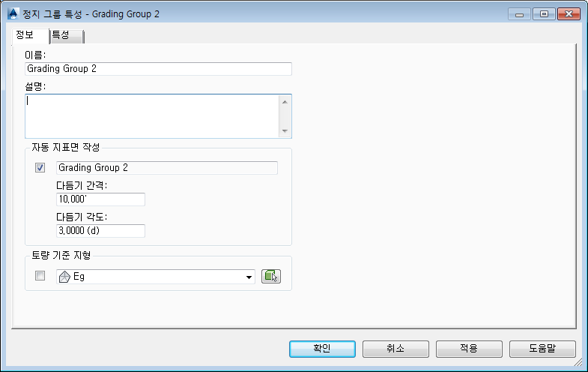The width and height of the screenshot is (588, 372).
Task: Click the 취소 button
Action: (395, 349)
